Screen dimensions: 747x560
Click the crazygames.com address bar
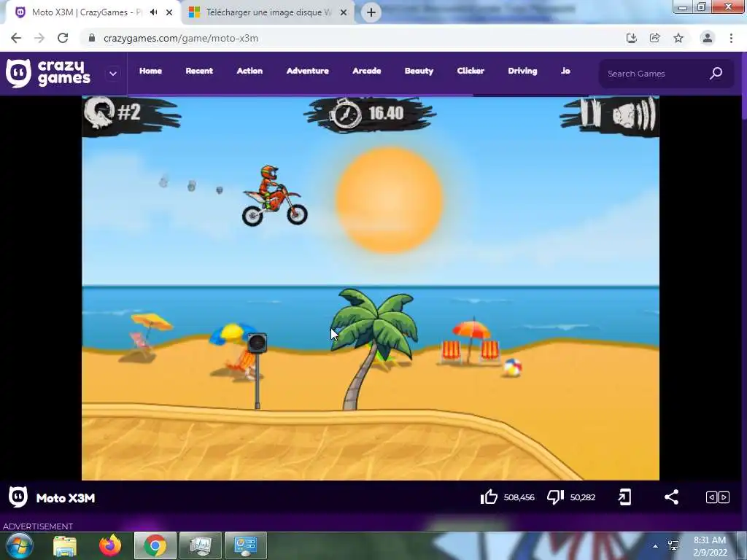tap(352, 38)
